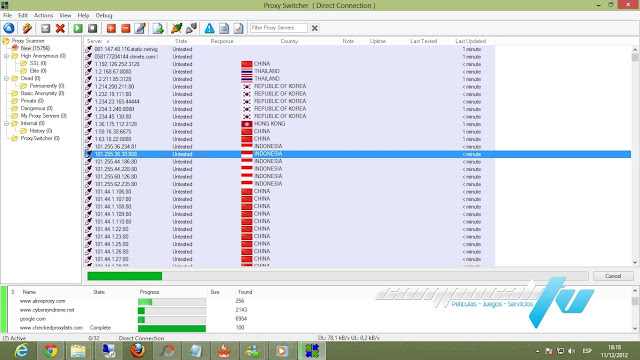Click into the Filter Proxy Servers field

pos(278,28)
